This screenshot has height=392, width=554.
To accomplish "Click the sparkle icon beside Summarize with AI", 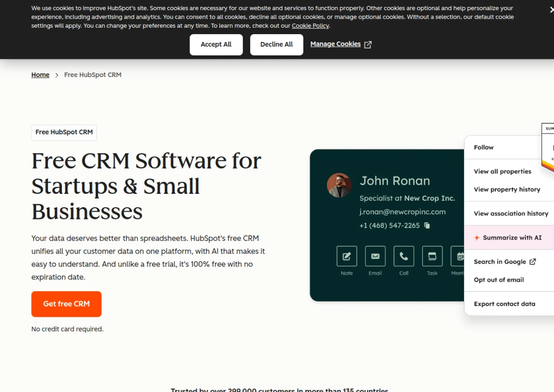I will tap(477, 238).
